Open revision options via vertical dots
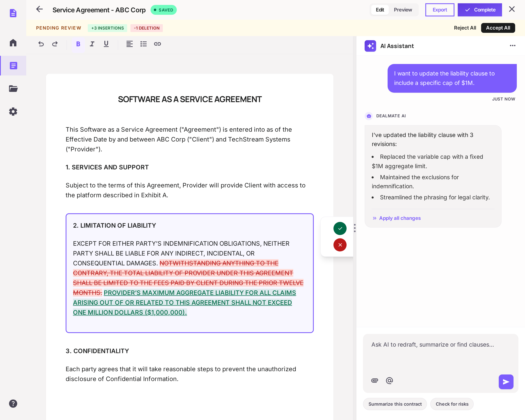This screenshot has width=525, height=420. [355, 228]
